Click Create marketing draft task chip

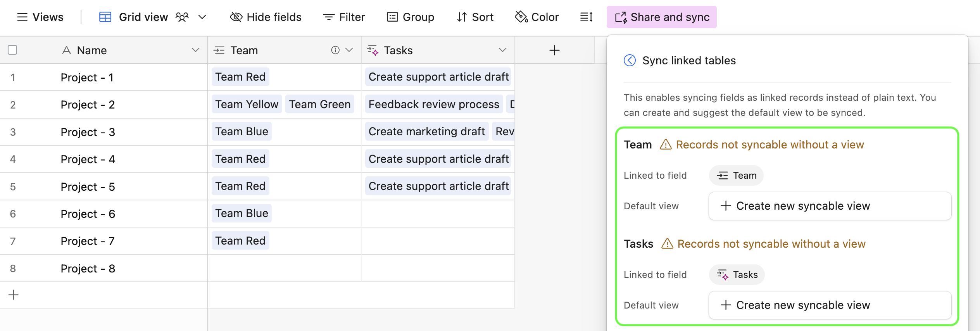[x=426, y=131]
